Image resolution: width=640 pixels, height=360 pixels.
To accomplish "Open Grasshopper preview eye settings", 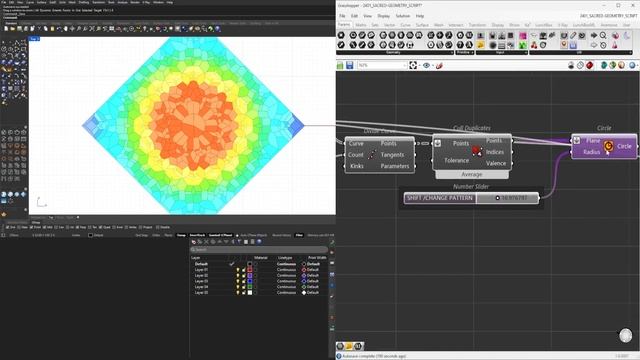I will point(426,65).
